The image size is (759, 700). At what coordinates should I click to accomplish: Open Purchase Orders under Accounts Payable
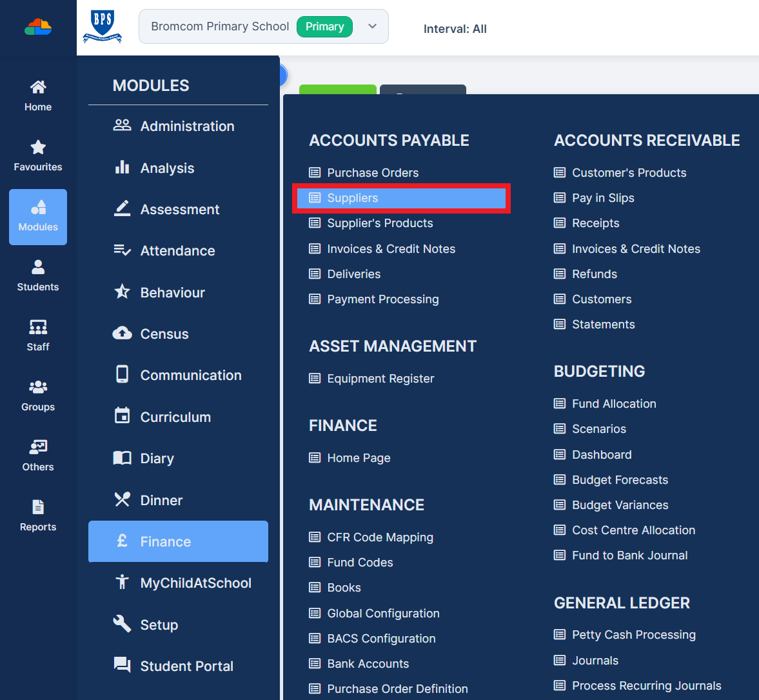(x=371, y=172)
